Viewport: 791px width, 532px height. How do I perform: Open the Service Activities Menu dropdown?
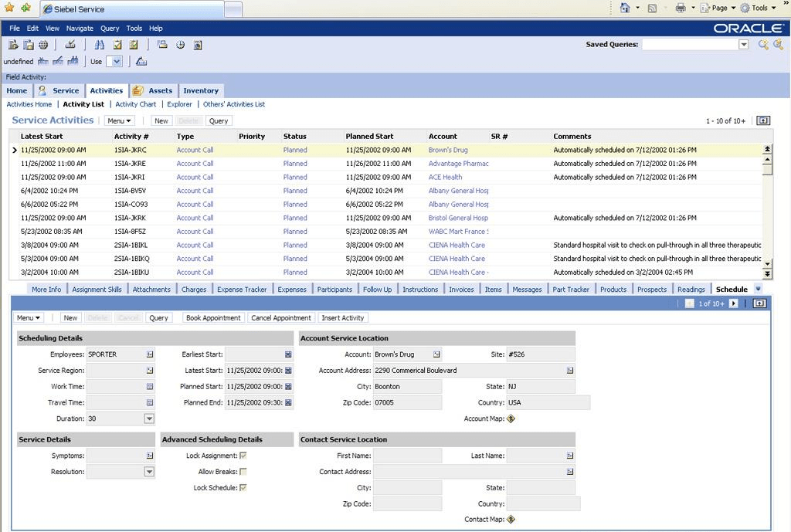coord(119,121)
